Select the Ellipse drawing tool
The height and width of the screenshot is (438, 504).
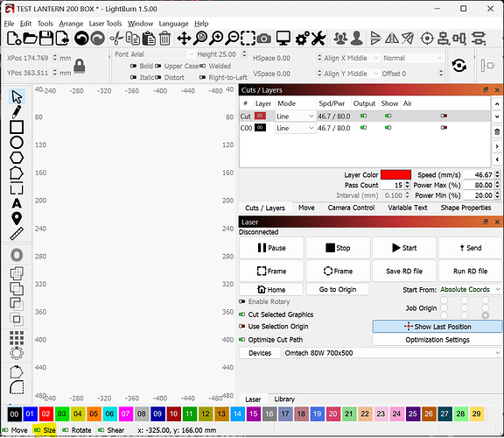(x=17, y=142)
